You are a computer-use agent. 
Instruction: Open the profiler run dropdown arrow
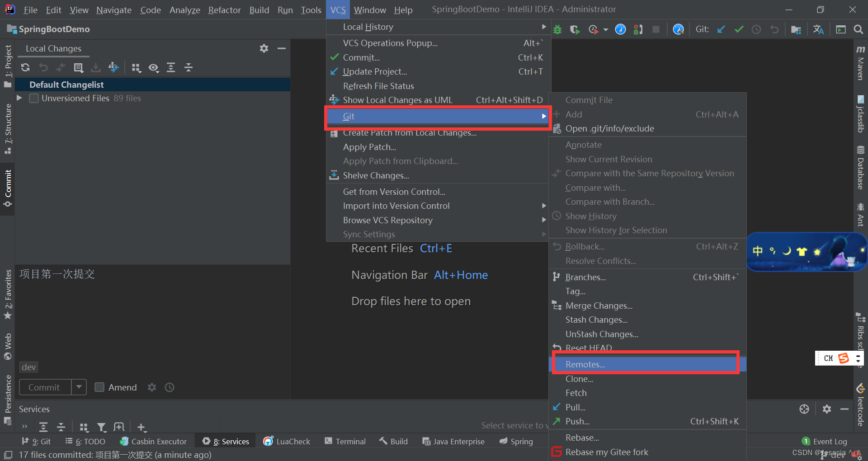tap(606, 30)
